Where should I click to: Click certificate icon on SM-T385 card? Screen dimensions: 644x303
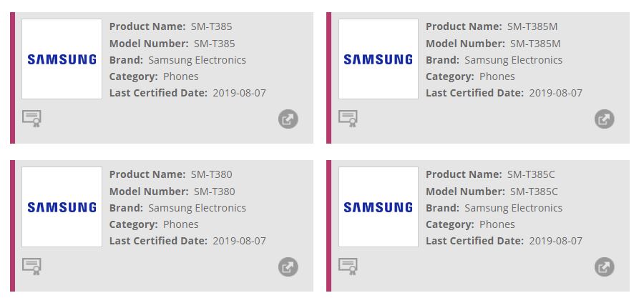point(32,119)
